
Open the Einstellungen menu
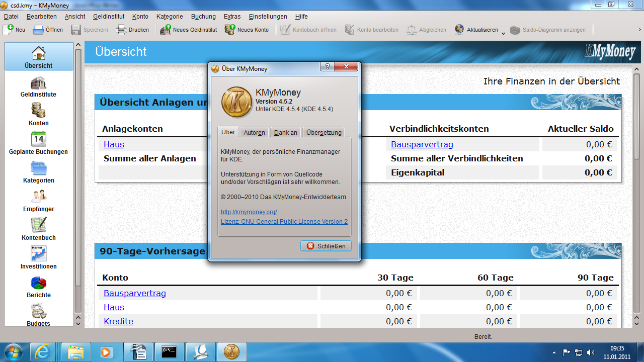click(267, 16)
